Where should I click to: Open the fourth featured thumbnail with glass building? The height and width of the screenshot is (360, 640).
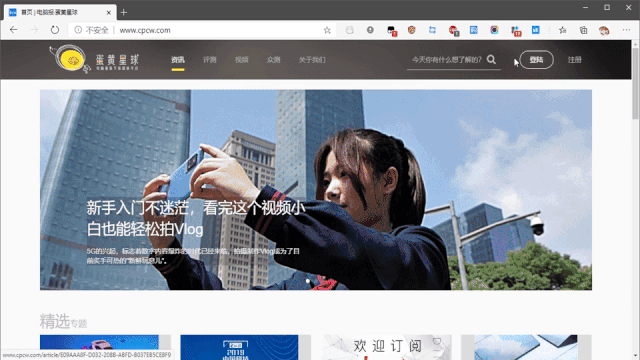click(x=526, y=347)
